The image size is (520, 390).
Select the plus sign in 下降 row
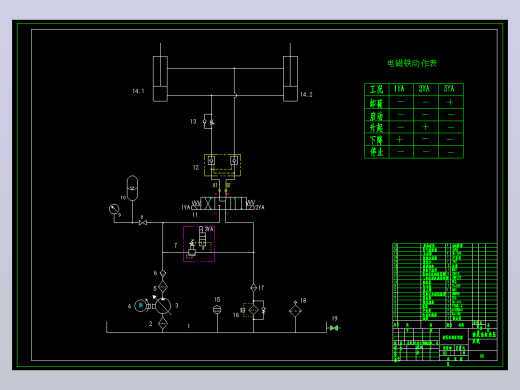pyautogui.click(x=400, y=140)
